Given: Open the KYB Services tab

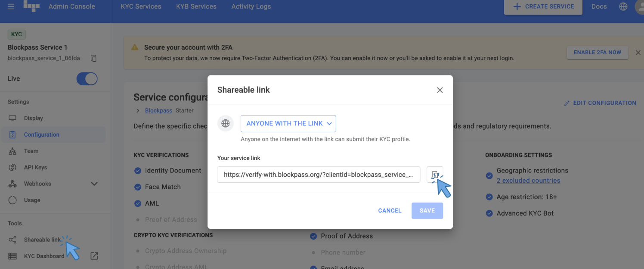Looking at the screenshot, I should (x=196, y=6).
